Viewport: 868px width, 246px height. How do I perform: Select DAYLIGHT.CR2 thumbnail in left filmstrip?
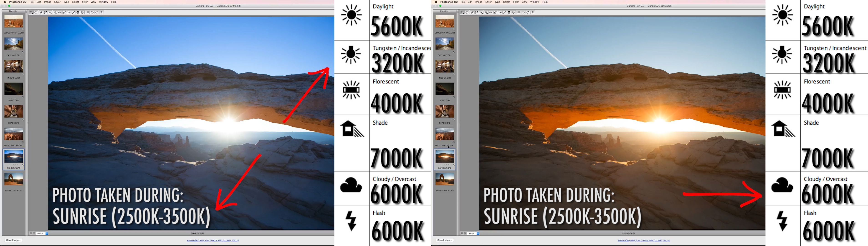click(13, 44)
